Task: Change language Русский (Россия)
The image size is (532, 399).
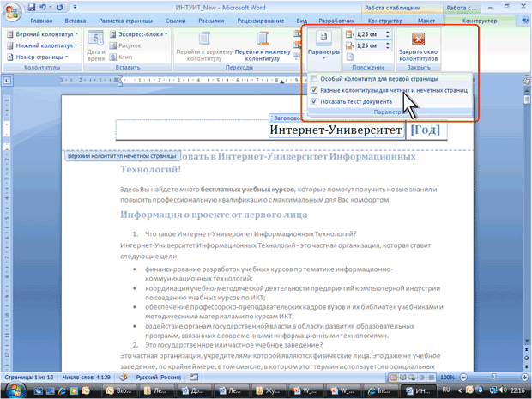Action: coord(159,378)
